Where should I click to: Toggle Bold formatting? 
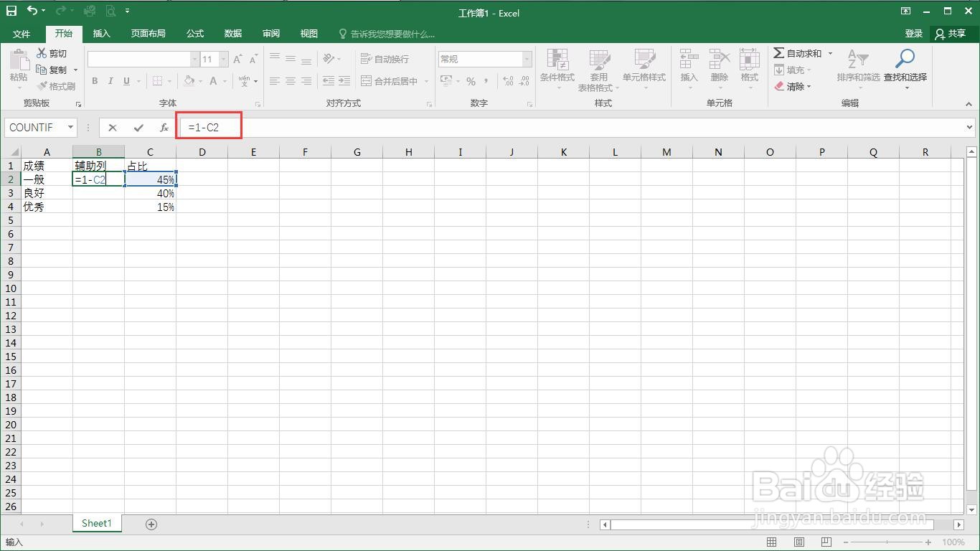pos(95,81)
